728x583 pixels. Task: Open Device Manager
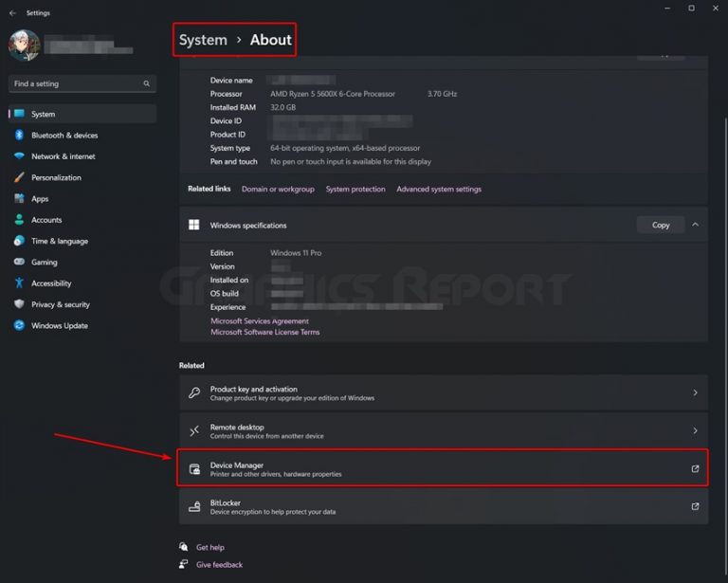tap(444, 468)
